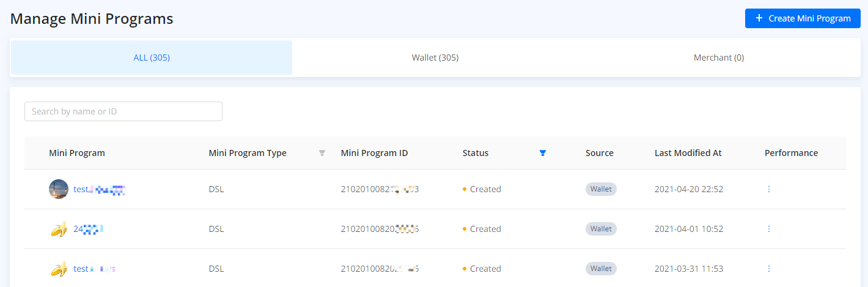The width and height of the screenshot is (868, 287).
Task: Click the banana icon in second row
Action: pos(59,229)
